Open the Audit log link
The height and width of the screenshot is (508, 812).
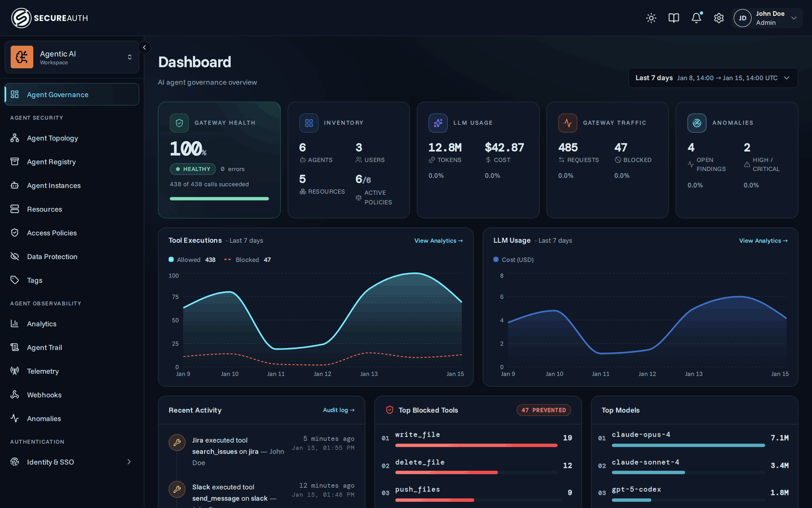[x=339, y=410]
